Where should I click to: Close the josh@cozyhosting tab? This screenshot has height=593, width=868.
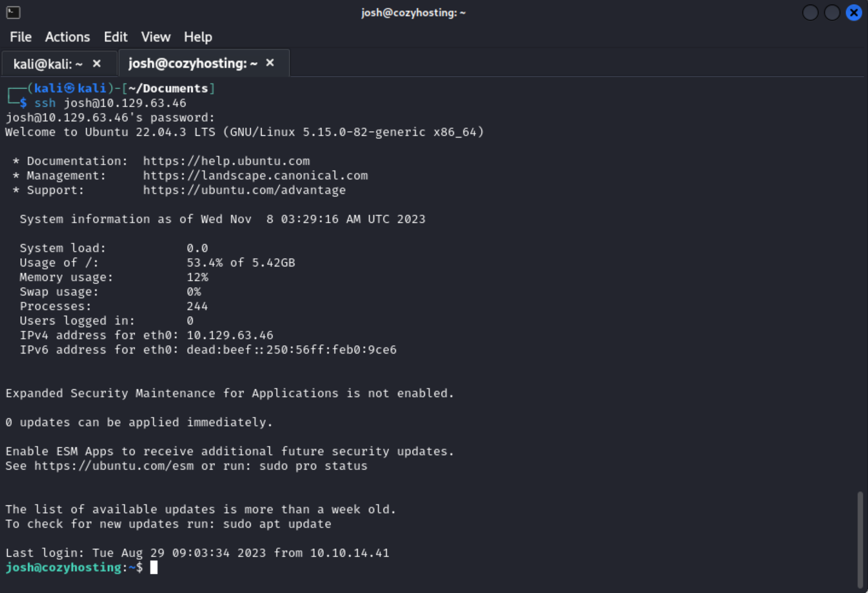[270, 63]
